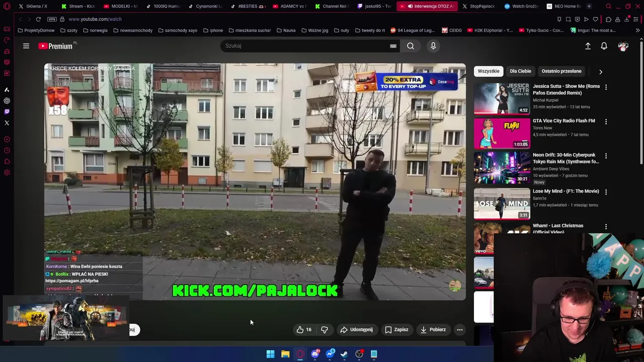644x362 pixels.
Task: Open Opera main menu logo
Action: (7, 6)
